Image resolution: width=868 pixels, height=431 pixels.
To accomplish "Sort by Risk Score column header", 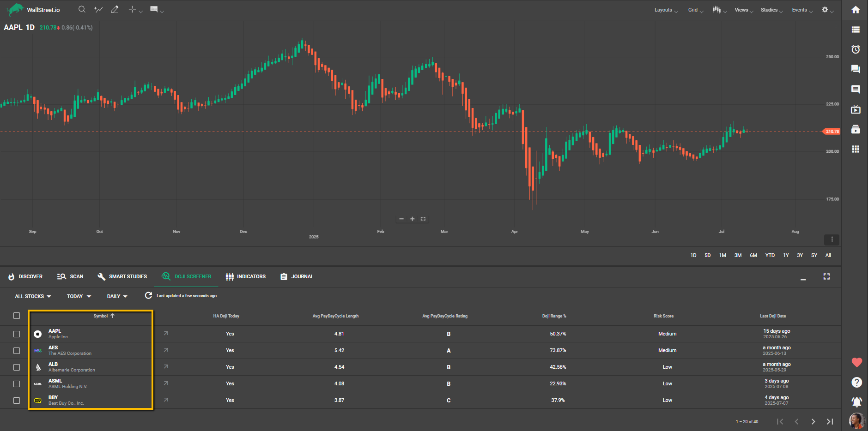I will [x=663, y=316].
